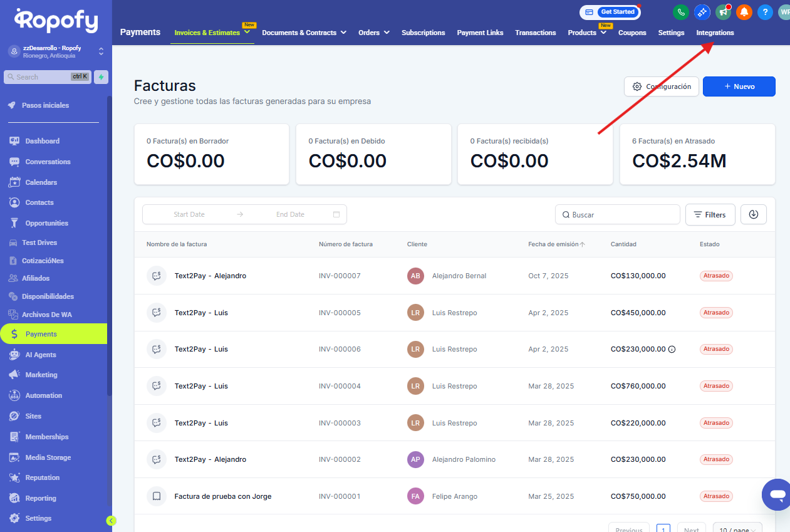Go to the Integrations tab
Screen dimensions: 790x532
click(715, 33)
